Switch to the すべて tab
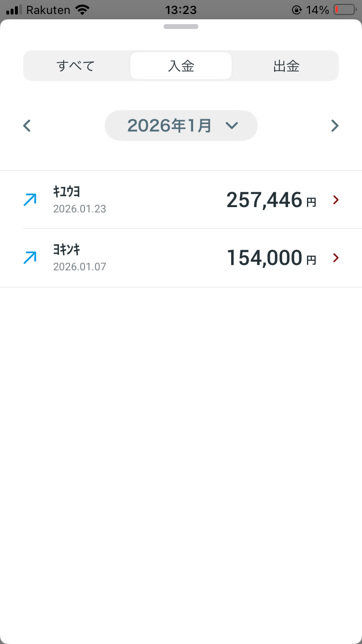 pyautogui.click(x=76, y=66)
